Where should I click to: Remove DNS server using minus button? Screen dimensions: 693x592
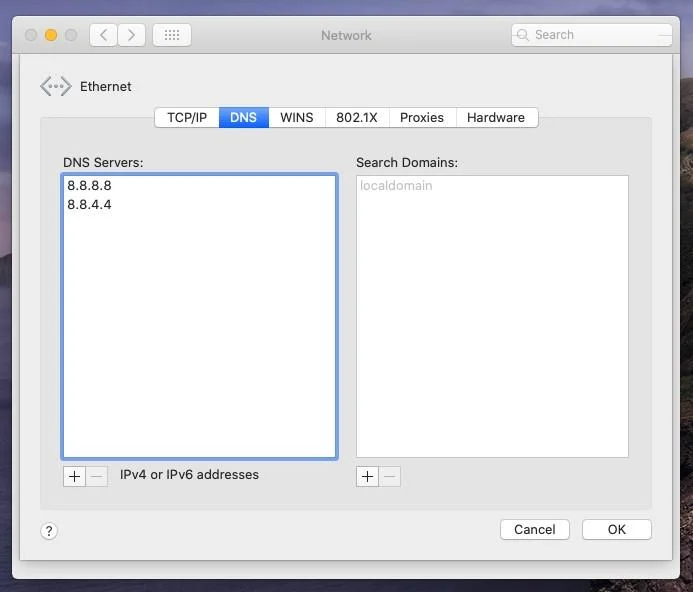(97, 476)
